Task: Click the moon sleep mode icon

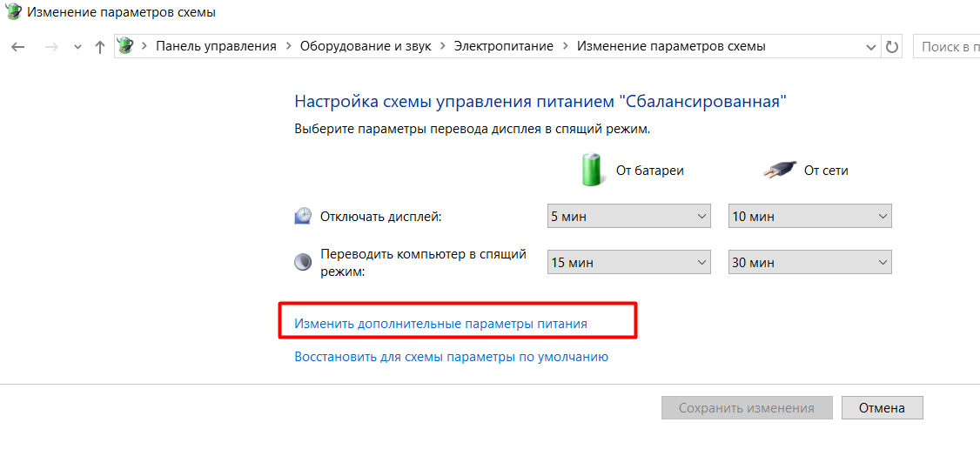Action: click(303, 262)
